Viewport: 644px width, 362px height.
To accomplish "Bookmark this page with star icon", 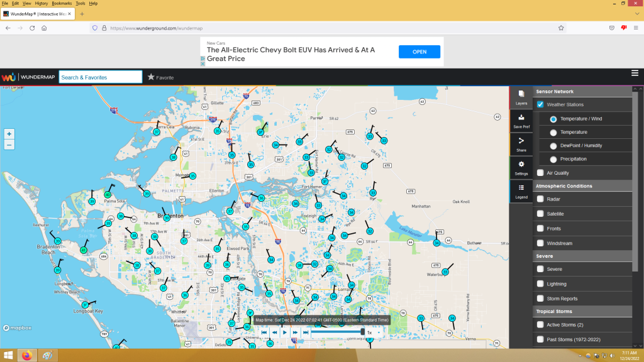I will click(x=561, y=28).
